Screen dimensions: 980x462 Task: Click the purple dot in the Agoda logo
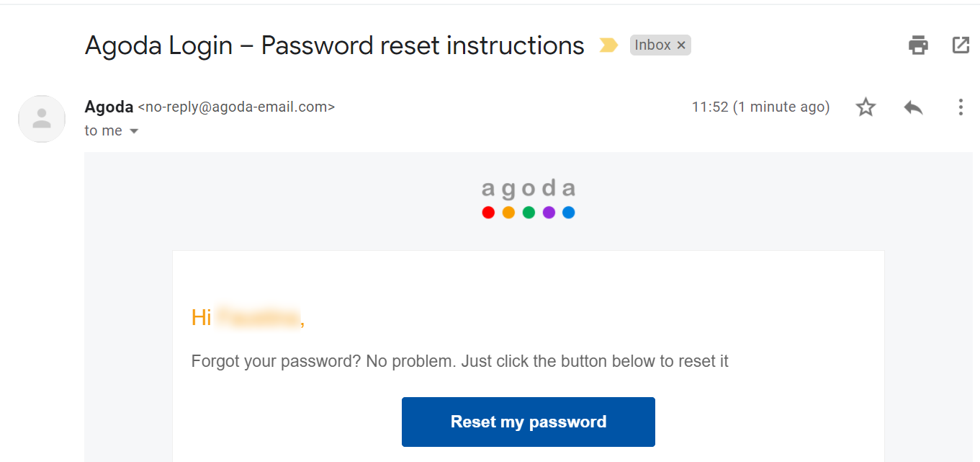[549, 213]
